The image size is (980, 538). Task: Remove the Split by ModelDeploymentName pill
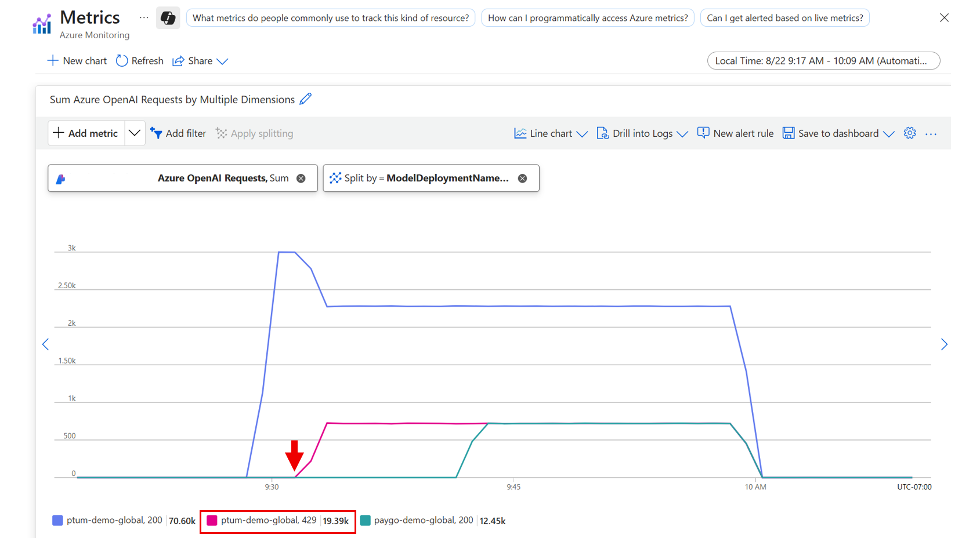point(522,178)
